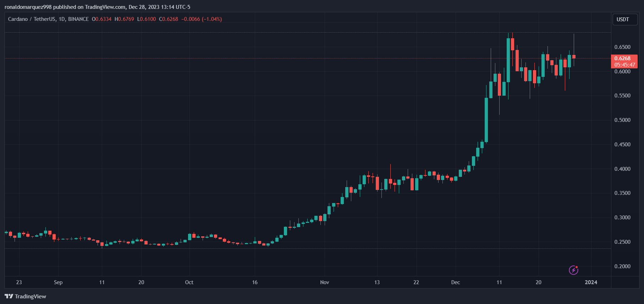Click the Oct label on time axis

click(189, 282)
